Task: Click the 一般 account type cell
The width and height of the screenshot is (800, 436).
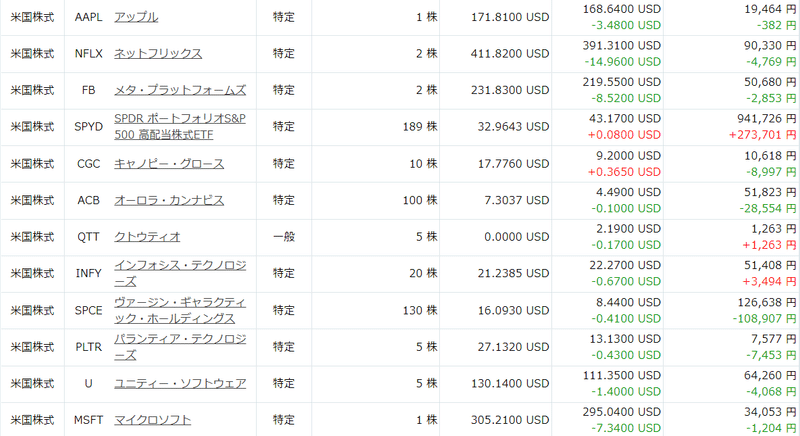Action: coord(284,237)
